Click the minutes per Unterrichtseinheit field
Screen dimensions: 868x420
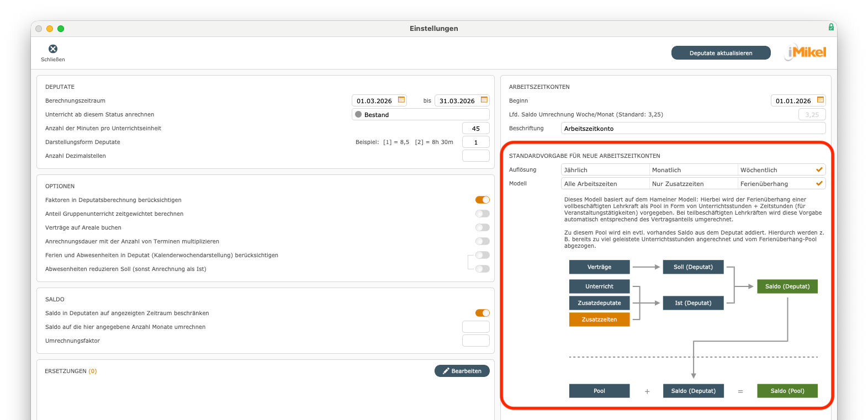pyautogui.click(x=475, y=128)
